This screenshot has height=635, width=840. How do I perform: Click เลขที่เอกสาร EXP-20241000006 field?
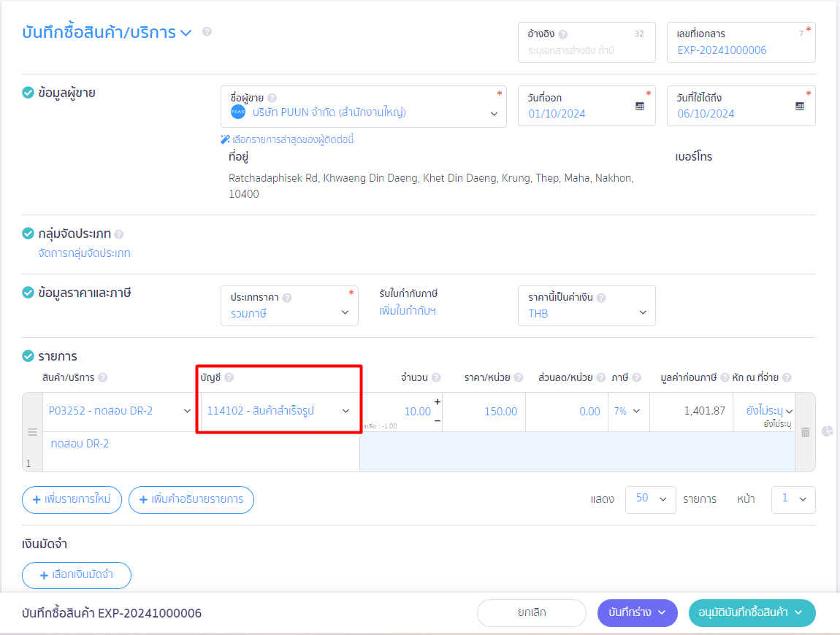tap(741, 42)
